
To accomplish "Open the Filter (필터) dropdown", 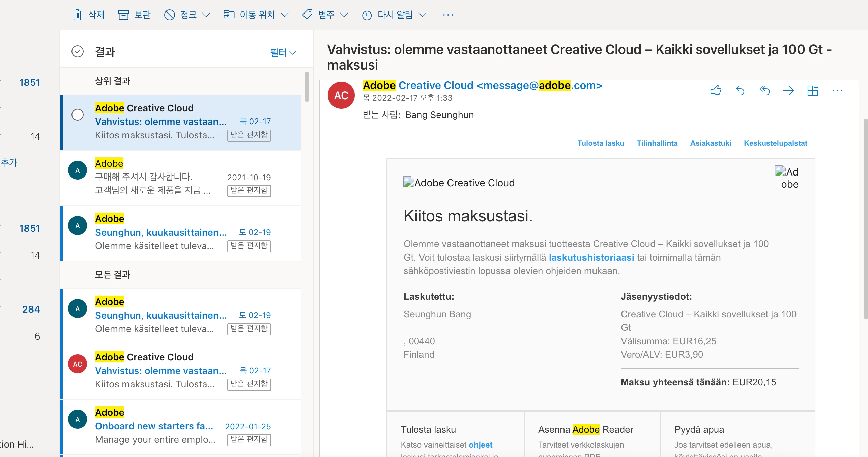I will tap(283, 52).
